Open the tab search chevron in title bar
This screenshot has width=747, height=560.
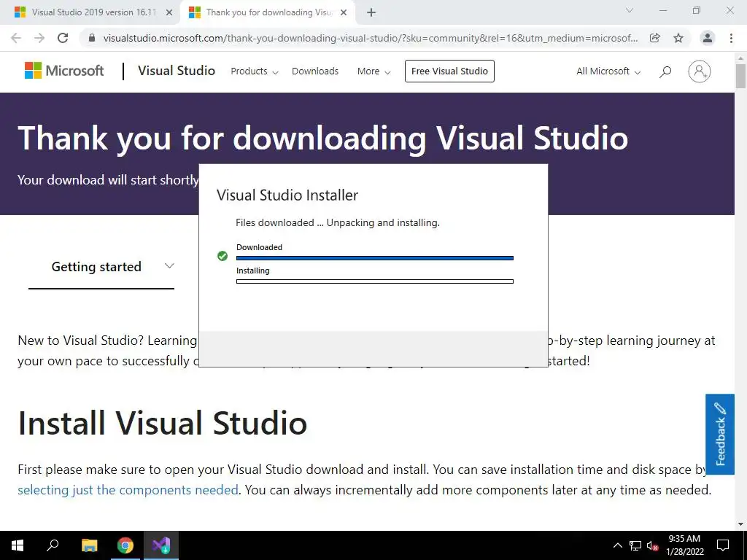tap(630, 10)
